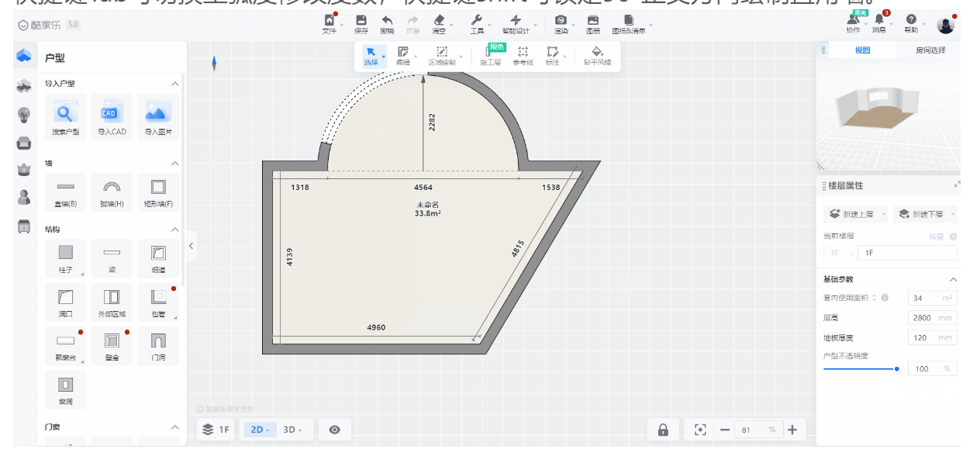The image size is (980, 470).
Task: Choose the 门洞 door opening tool
Action: pos(158,344)
